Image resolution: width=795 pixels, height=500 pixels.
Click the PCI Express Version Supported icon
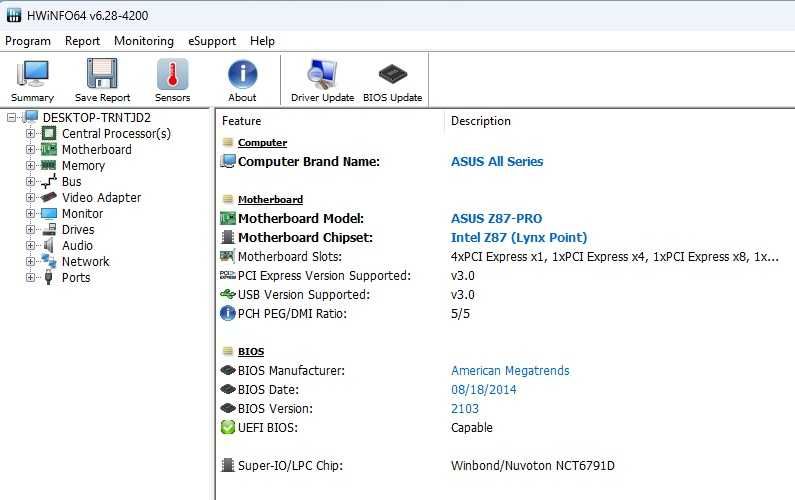click(x=228, y=275)
